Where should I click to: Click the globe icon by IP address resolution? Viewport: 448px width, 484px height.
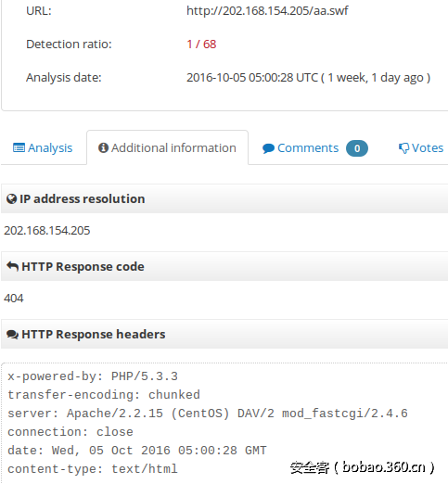pos(11,199)
